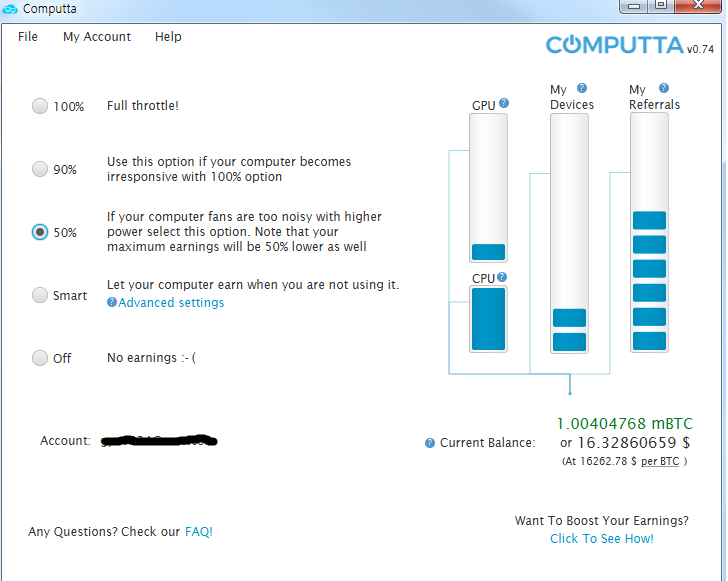Open the Advanced settings link

tap(170, 302)
